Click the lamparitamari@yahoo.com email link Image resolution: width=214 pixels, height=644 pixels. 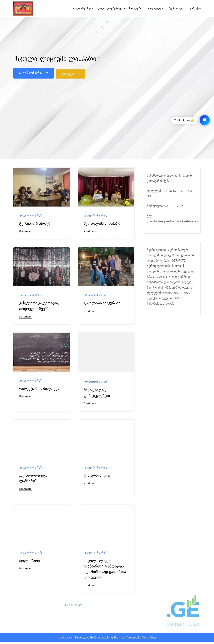point(179,221)
